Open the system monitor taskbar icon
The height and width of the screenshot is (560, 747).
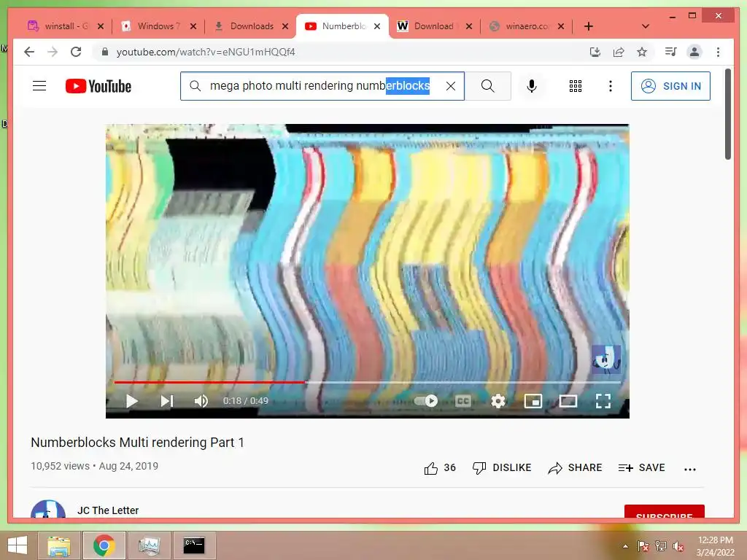point(149,545)
